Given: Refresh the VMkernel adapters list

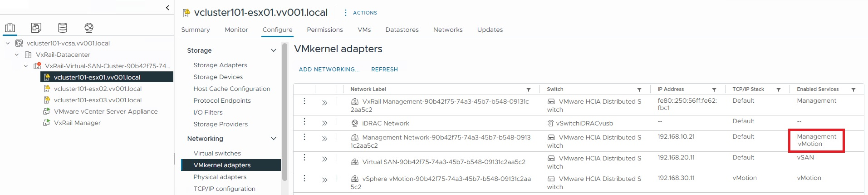Looking at the screenshot, I should coord(384,70).
